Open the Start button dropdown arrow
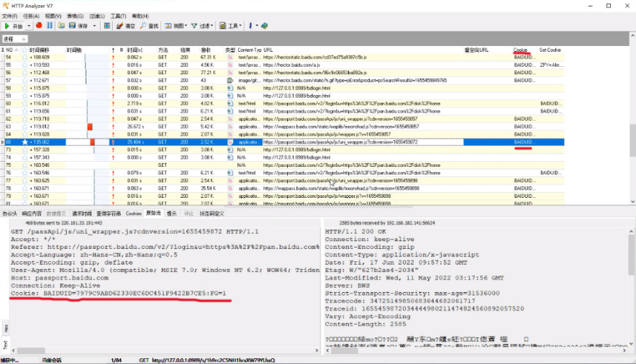636x364 pixels. (x=29, y=26)
